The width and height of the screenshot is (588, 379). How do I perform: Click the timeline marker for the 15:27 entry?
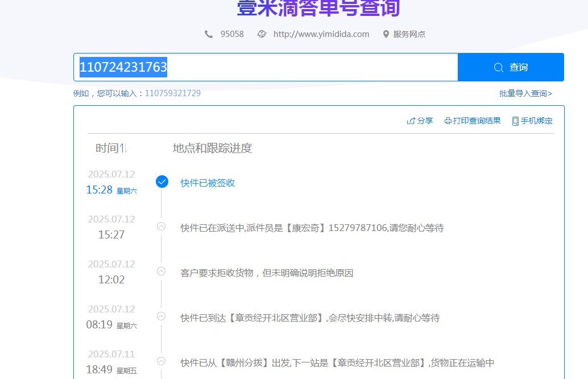[x=162, y=226]
